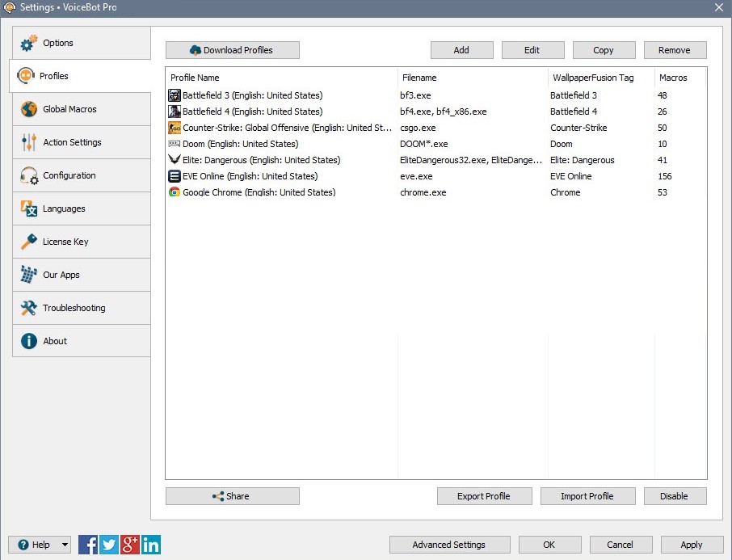Click the Remove profile button

[675, 50]
